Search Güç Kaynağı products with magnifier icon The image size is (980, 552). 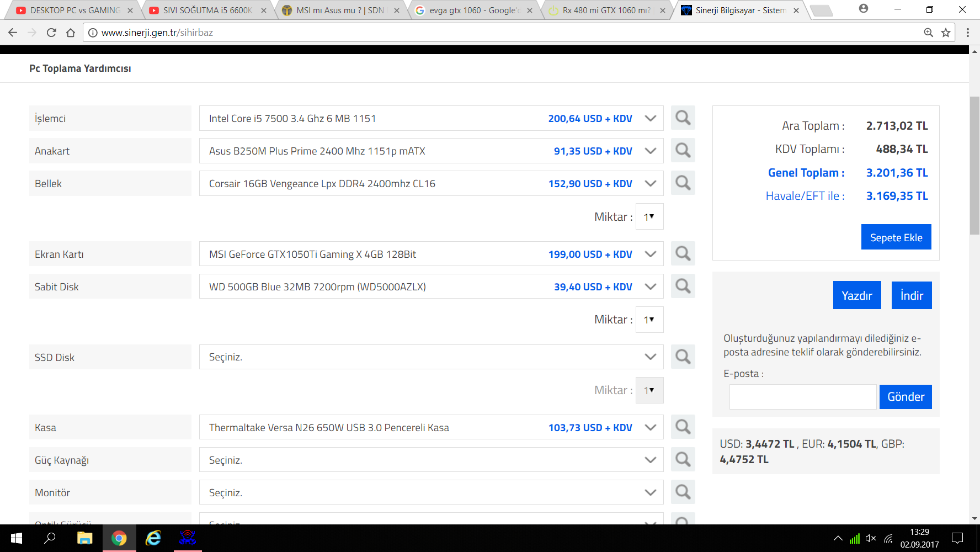point(683,460)
